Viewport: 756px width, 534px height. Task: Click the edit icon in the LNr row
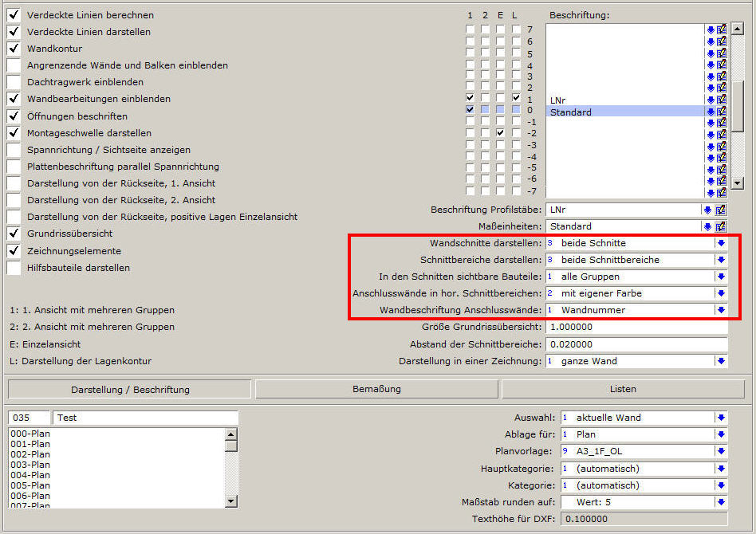point(722,100)
